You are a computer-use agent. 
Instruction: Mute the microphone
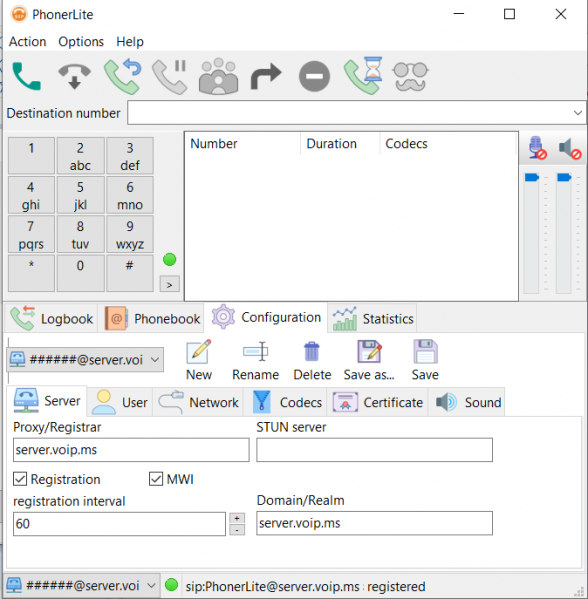[537, 147]
